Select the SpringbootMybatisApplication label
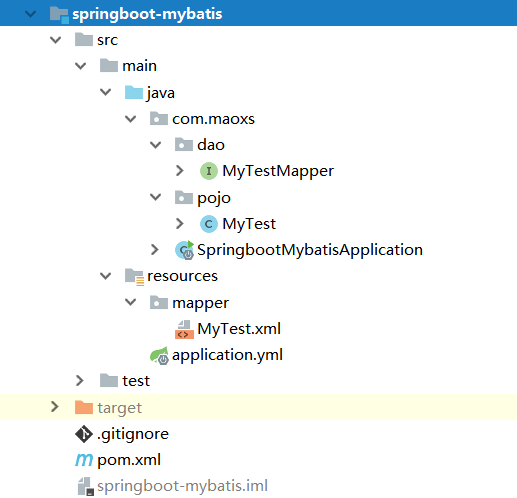Viewport: 517px width, 498px height. point(310,250)
